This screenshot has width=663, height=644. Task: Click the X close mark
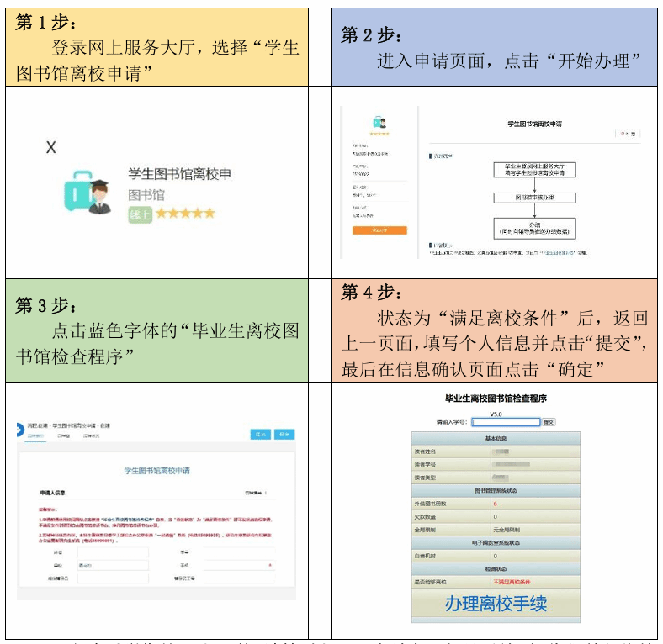[x=51, y=147]
